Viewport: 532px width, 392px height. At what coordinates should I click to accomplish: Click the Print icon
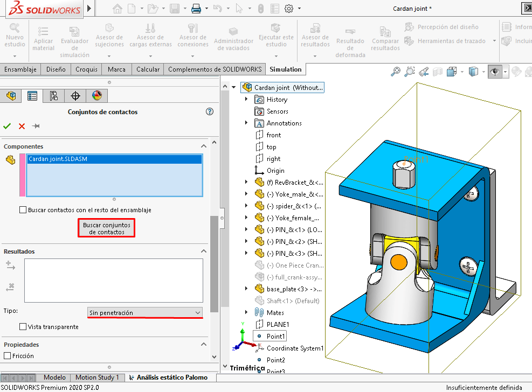(x=196, y=9)
